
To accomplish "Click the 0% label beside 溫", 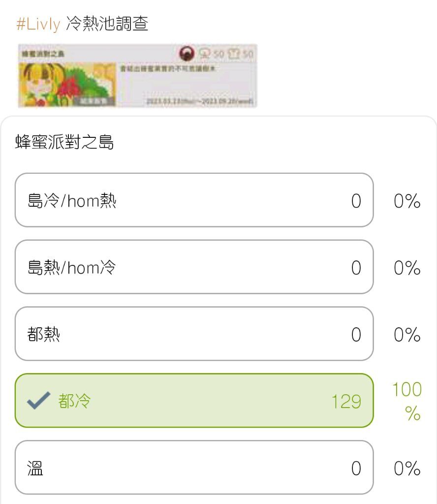I will 407,469.
